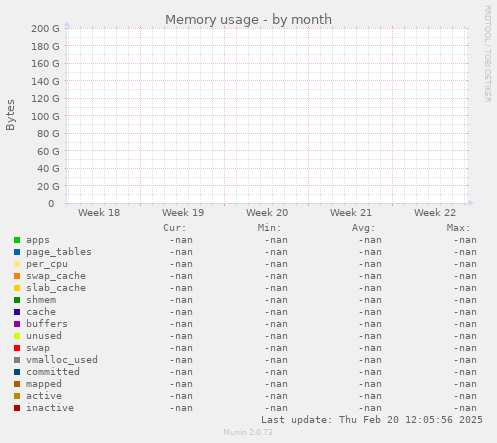Image resolution: width=497 pixels, height=443 pixels.
Task: Click the committed legend label
Action: click(53, 372)
